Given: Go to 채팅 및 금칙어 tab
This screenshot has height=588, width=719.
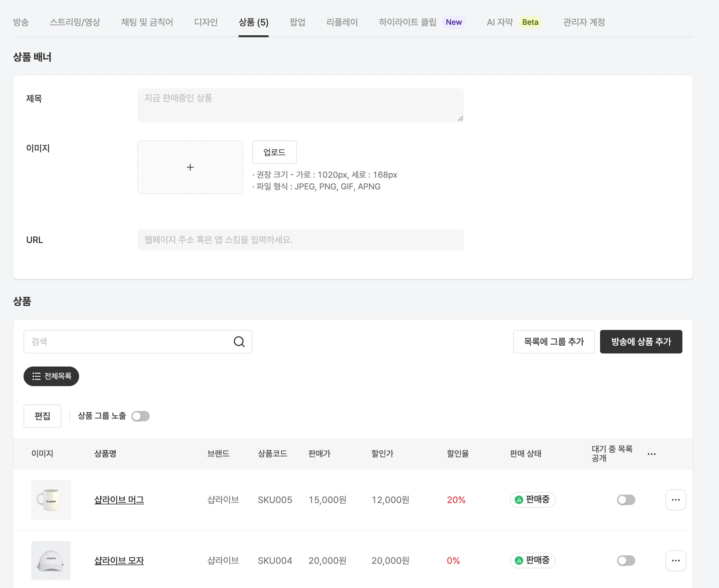Looking at the screenshot, I should coord(147,22).
